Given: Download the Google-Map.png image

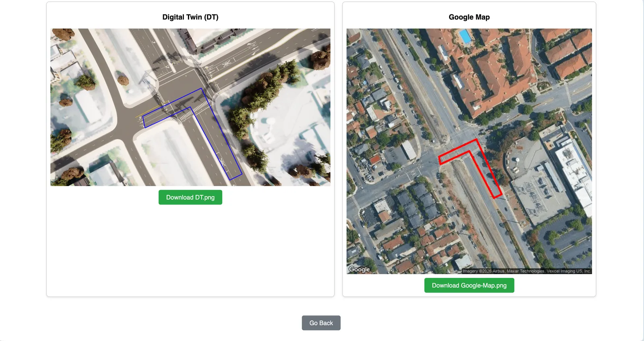Looking at the screenshot, I should (469, 285).
